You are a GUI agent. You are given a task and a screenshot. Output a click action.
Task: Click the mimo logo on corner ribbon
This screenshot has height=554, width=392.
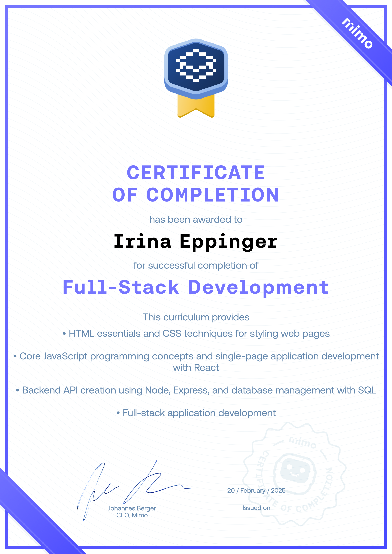click(357, 33)
